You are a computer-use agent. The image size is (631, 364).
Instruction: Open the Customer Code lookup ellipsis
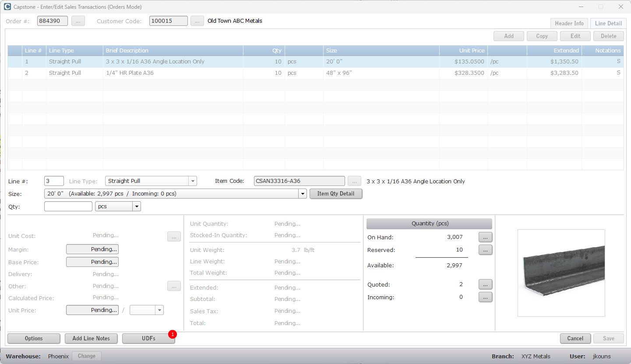[x=197, y=21]
